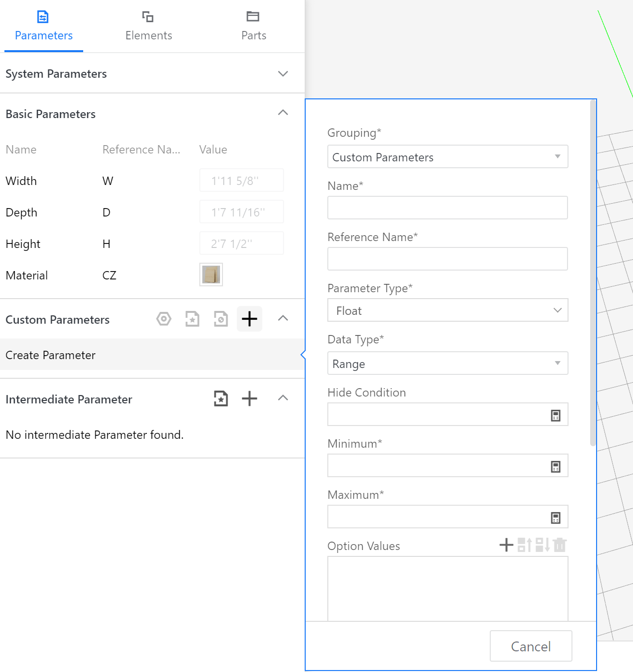633x672 pixels.
Task: Click the Value column header
Action: point(213,150)
